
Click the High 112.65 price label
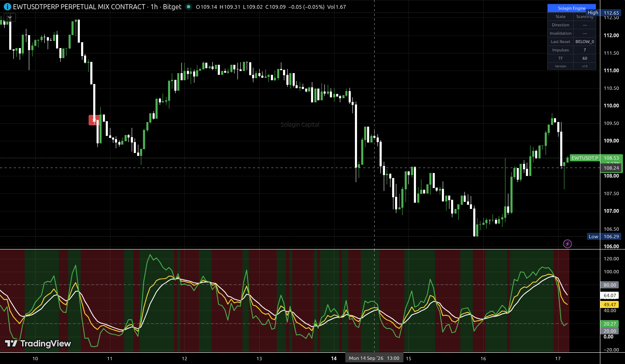tap(604, 13)
